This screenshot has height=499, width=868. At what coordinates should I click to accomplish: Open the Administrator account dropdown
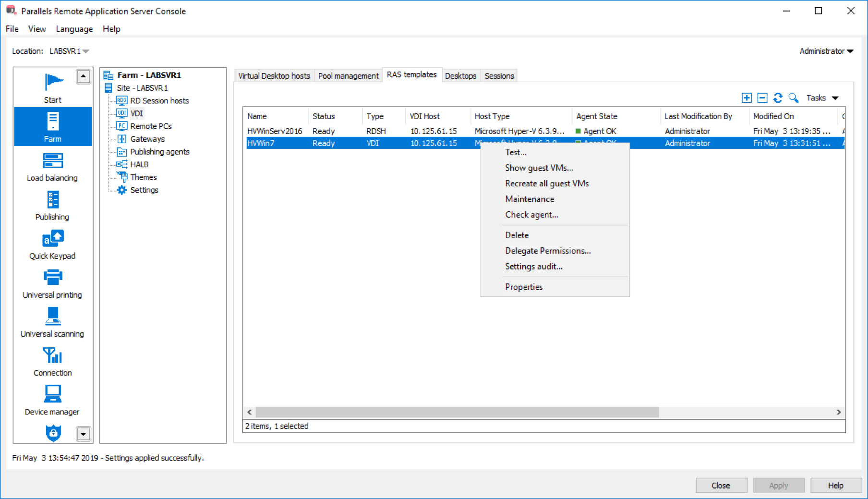coord(826,51)
